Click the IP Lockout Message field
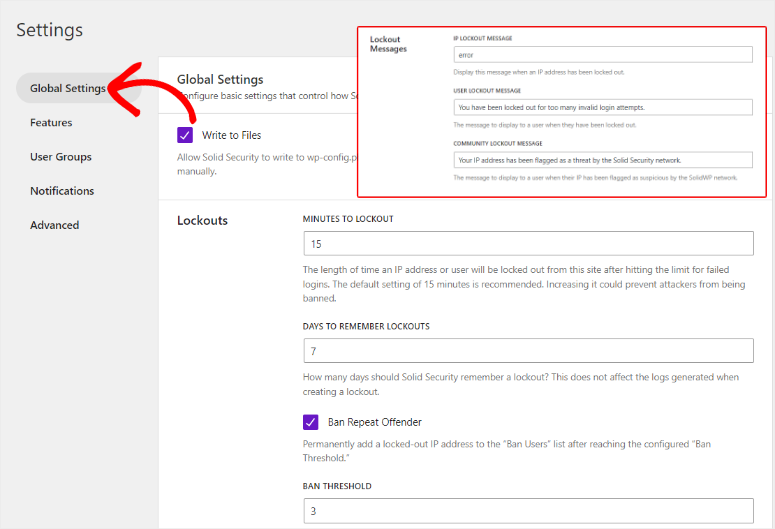 602,56
